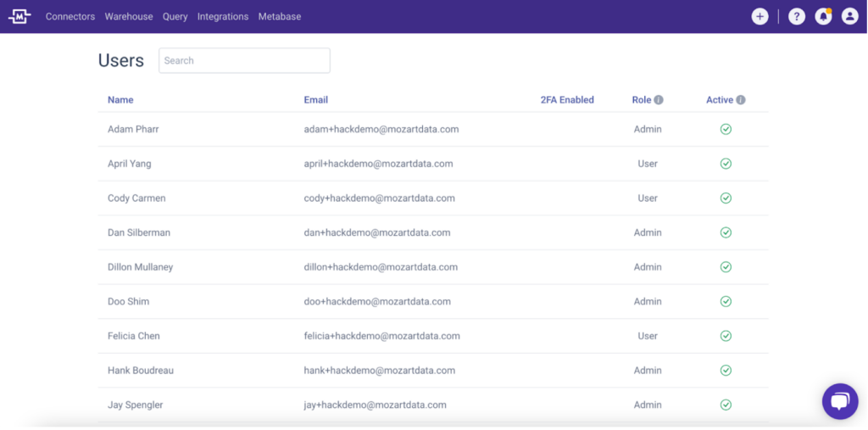868x430 pixels.
Task: Open the Warehouse menu
Action: [x=129, y=17]
